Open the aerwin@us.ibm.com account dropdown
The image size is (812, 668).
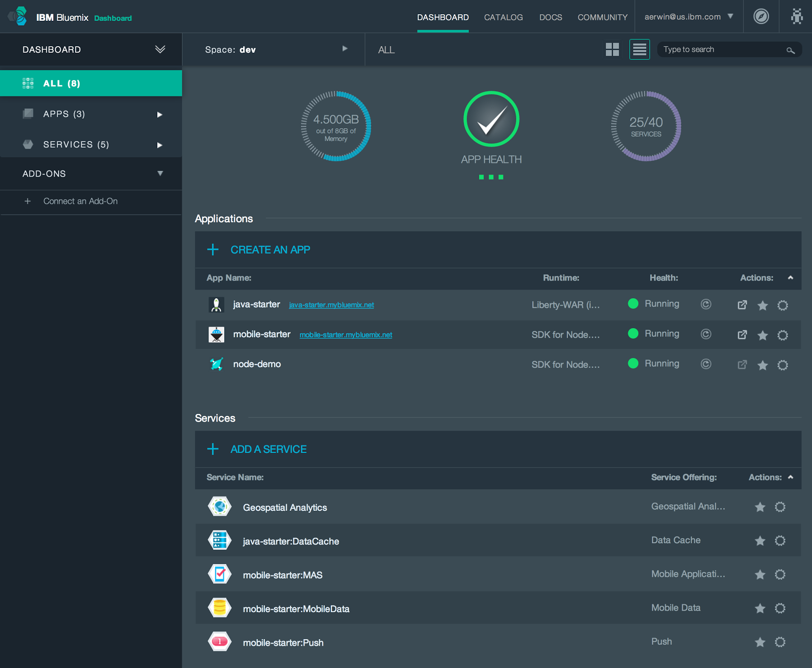[x=689, y=17]
